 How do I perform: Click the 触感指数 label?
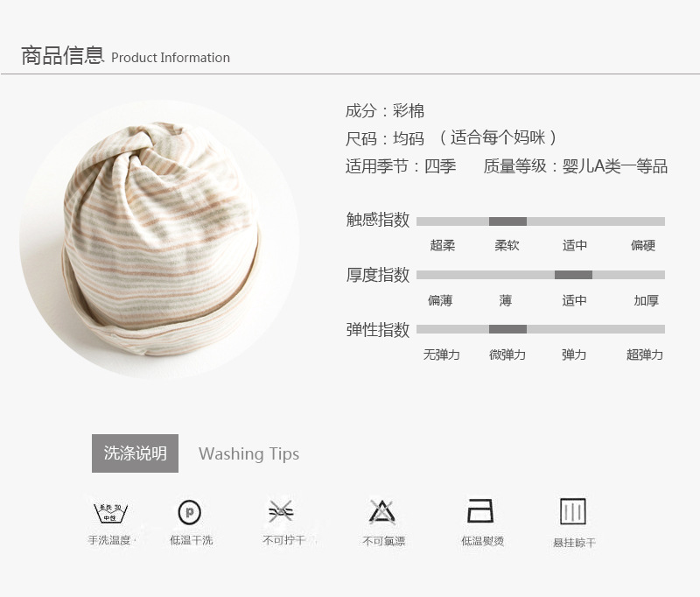(378, 220)
